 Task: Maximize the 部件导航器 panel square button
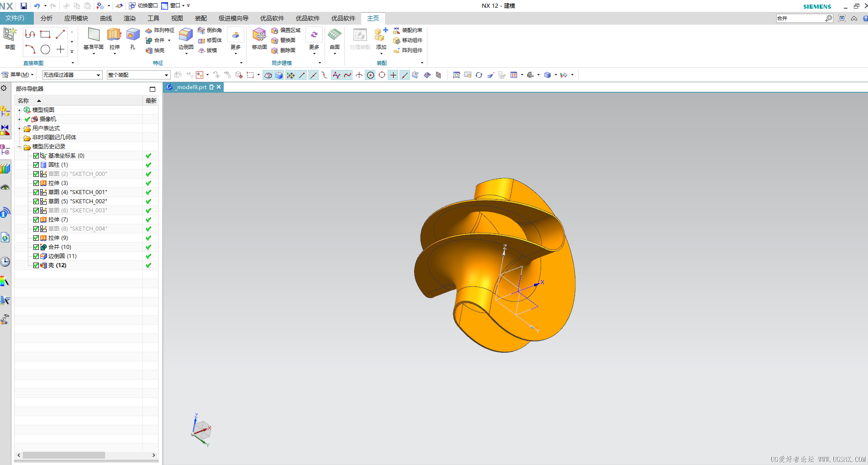coord(153,89)
